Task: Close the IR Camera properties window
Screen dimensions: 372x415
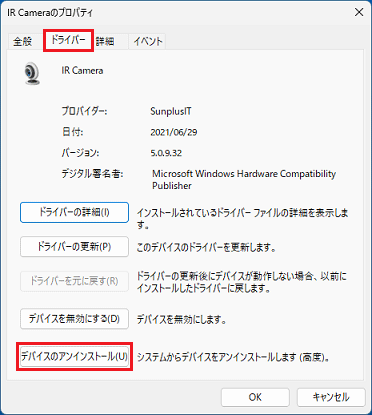Action: tap(359, 12)
